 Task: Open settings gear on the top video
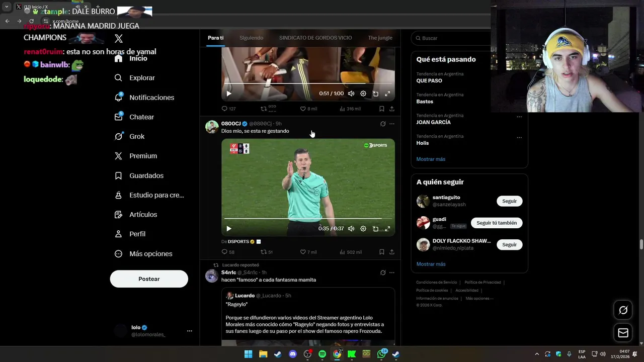(x=363, y=94)
